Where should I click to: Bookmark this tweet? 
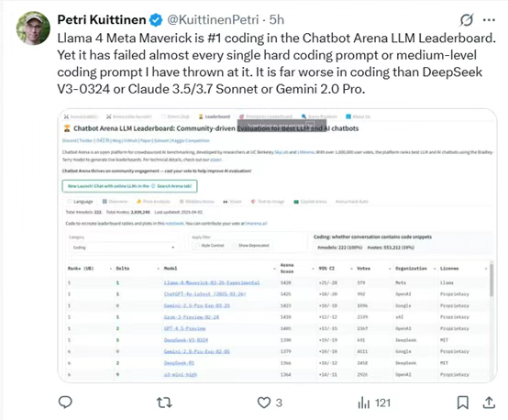coord(463,403)
